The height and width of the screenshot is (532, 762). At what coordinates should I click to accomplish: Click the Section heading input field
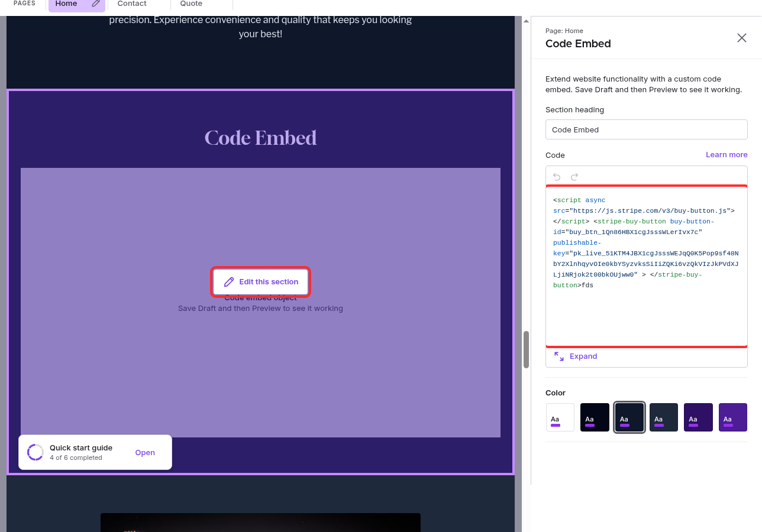point(647,129)
